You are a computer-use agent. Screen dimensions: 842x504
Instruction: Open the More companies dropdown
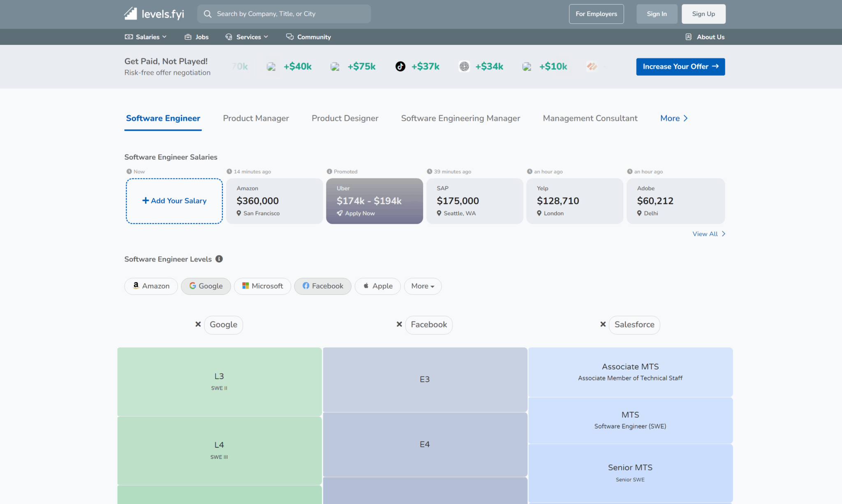(423, 286)
